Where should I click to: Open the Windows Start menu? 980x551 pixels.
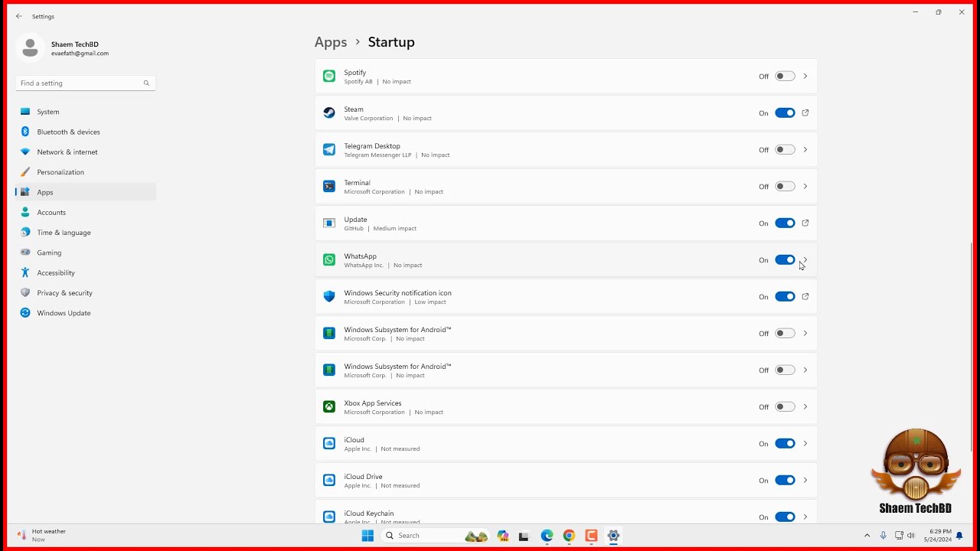coord(367,536)
